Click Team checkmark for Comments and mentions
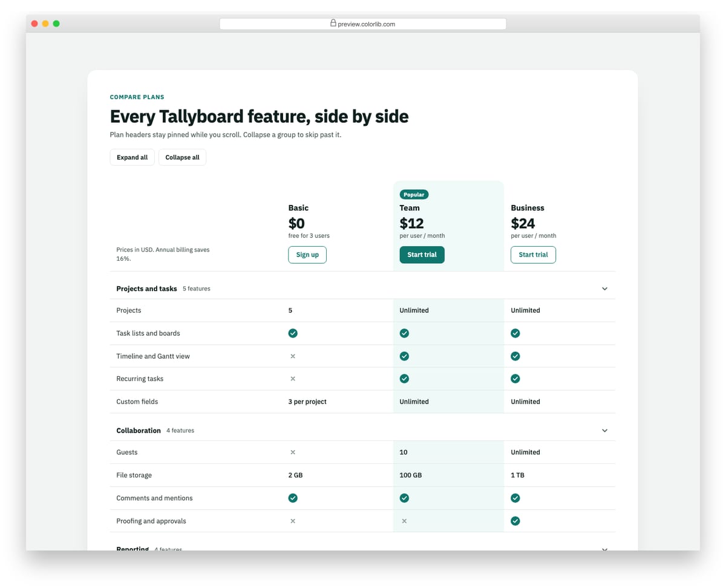Screen dimensions: 726x588 404,498
